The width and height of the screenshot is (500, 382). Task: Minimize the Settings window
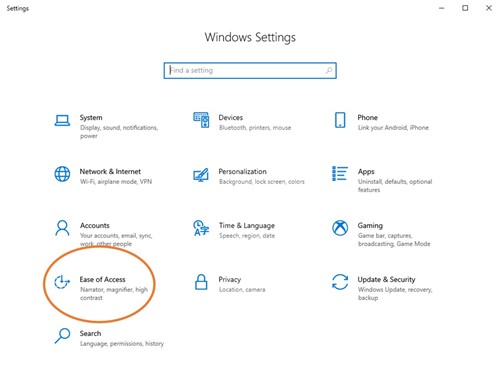442,8
